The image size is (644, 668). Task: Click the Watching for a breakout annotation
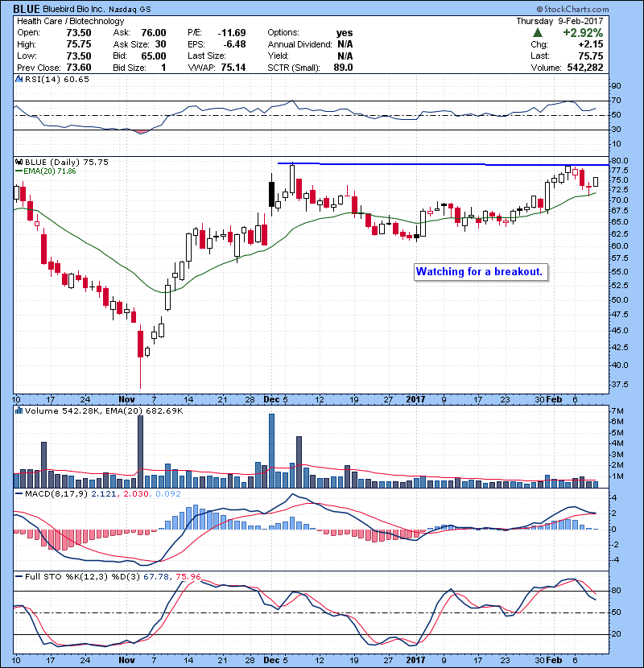(479, 271)
